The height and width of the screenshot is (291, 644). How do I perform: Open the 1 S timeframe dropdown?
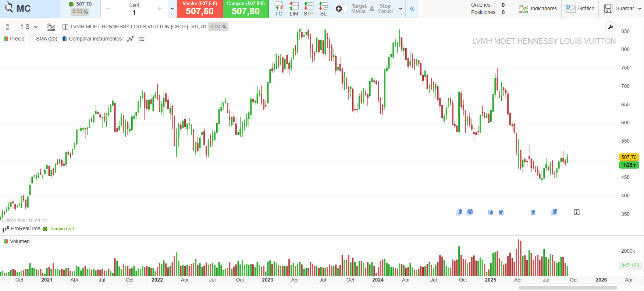[29, 27]
